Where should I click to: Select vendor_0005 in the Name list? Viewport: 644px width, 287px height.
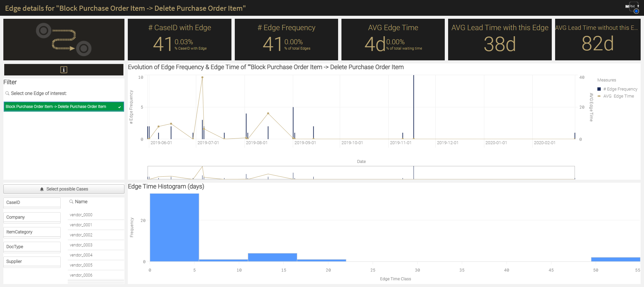(96, 265)
